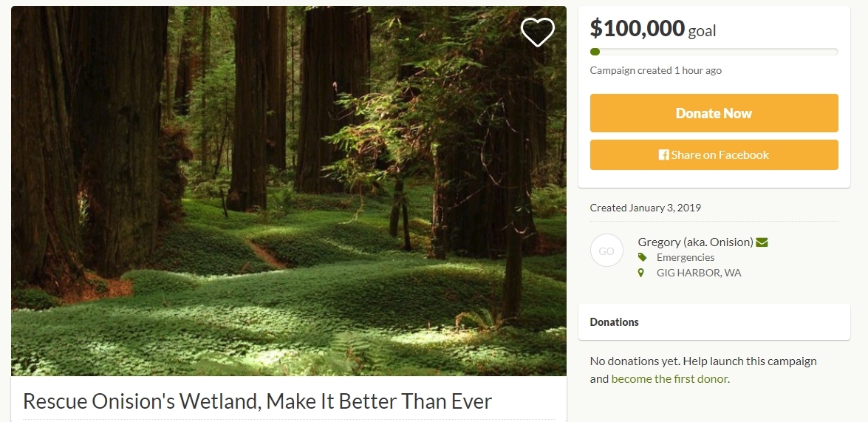
Task: Click the Rescue Onision's Wetland campaign title
Action: pyautogui.click(x=257, y=401)
